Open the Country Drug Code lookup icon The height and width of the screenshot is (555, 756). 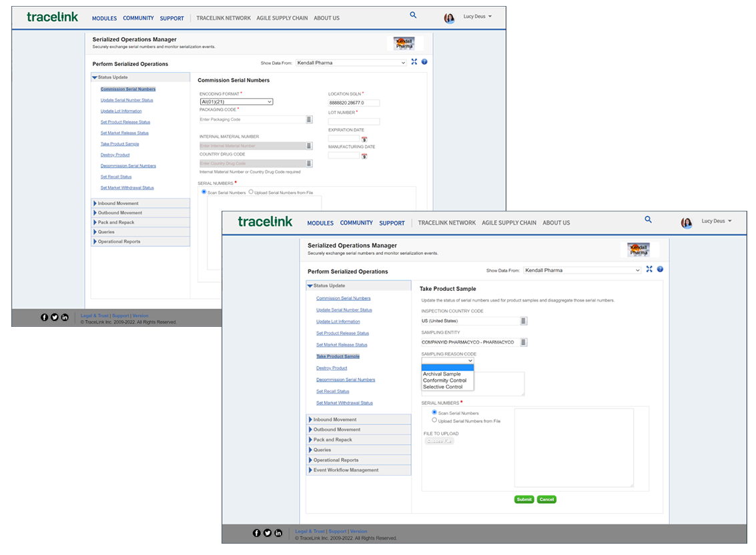click(309, 163)
